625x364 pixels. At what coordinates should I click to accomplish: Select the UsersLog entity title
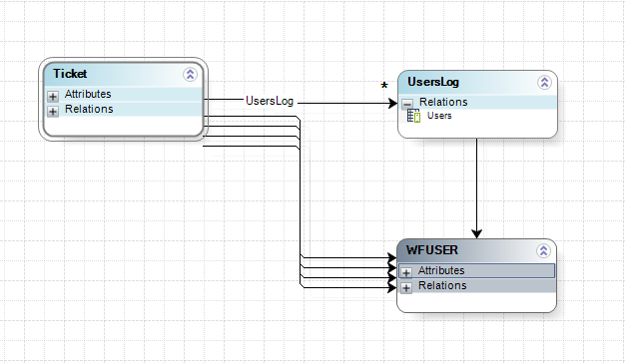tap(433, 82)
